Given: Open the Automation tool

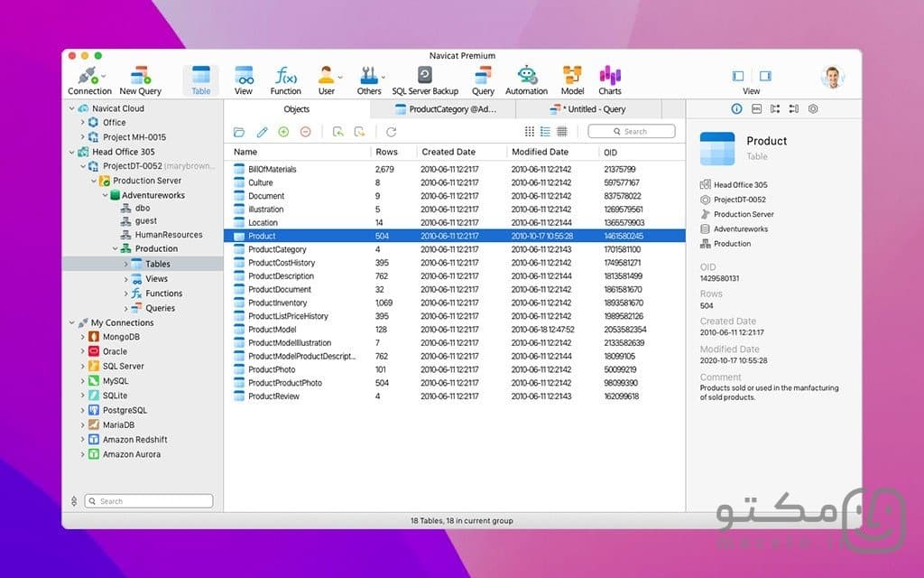Looking at the screenshot, I should (526, 80).
